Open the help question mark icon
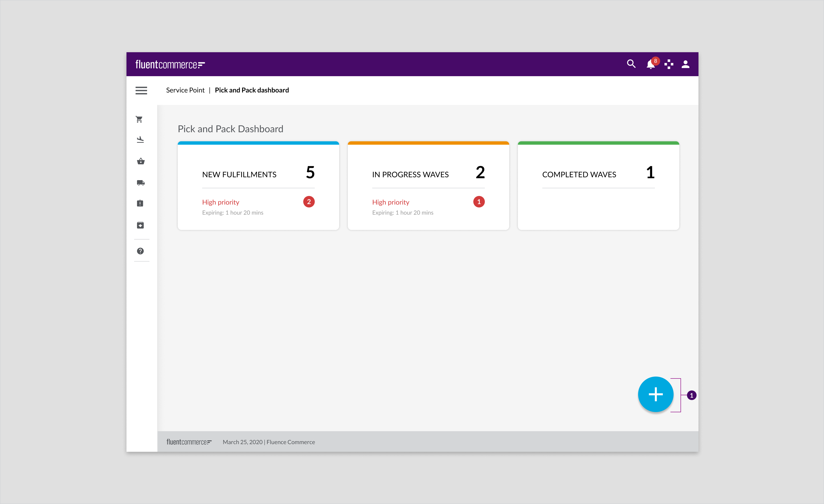Image resolution: width=824 pixels, height=504 pixels. point(140,251)
